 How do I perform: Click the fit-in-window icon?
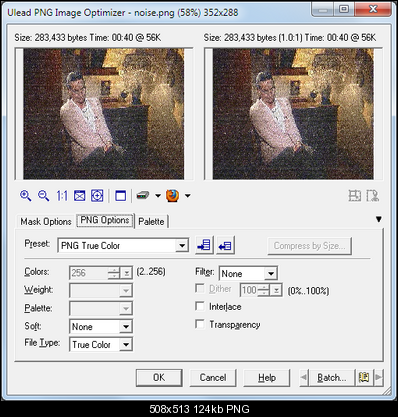pos(79,196)
